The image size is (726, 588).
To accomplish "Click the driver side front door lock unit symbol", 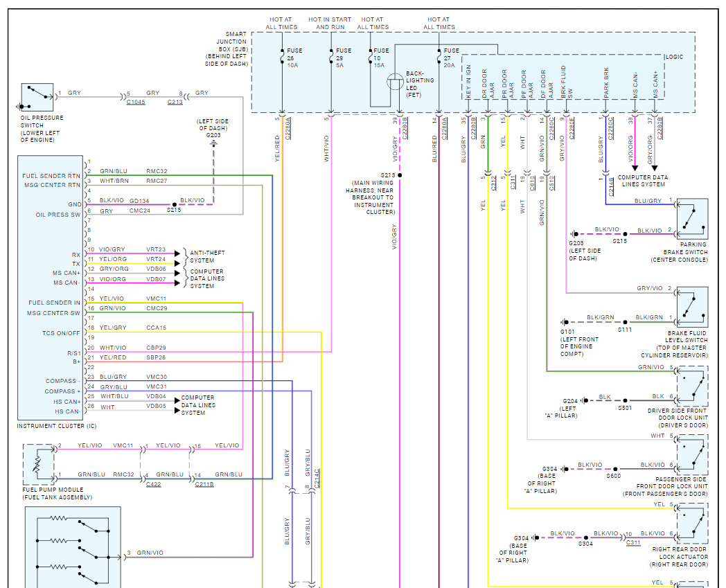I will pos(692,386).
